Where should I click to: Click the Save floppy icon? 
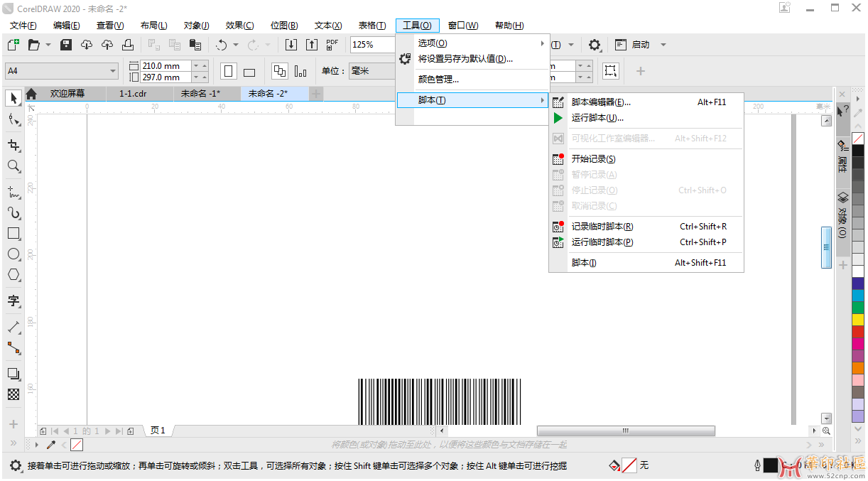point(66,45)
